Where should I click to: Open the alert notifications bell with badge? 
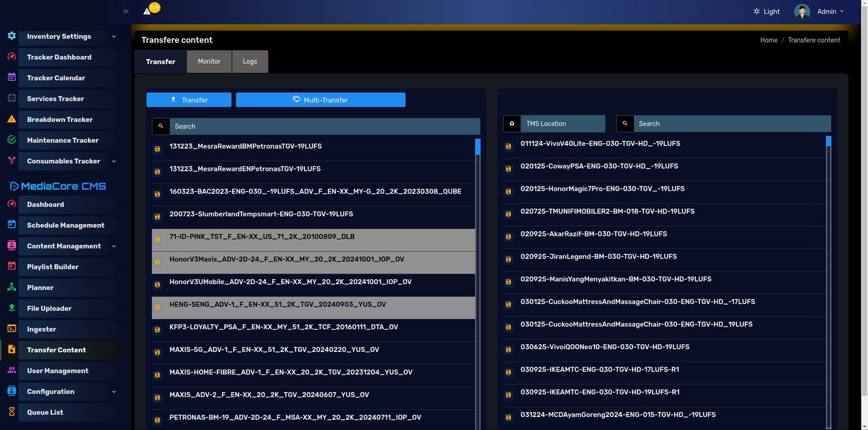coord(151,9)
